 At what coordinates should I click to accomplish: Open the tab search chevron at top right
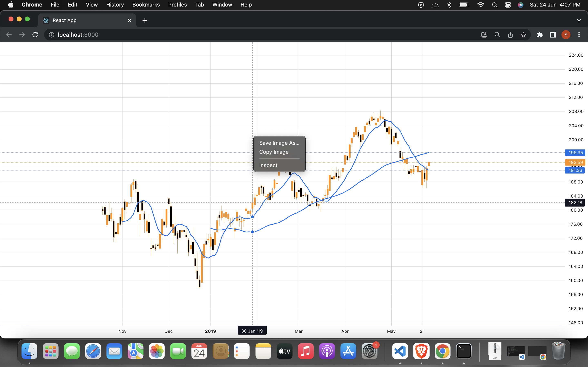tap(579, 20)
